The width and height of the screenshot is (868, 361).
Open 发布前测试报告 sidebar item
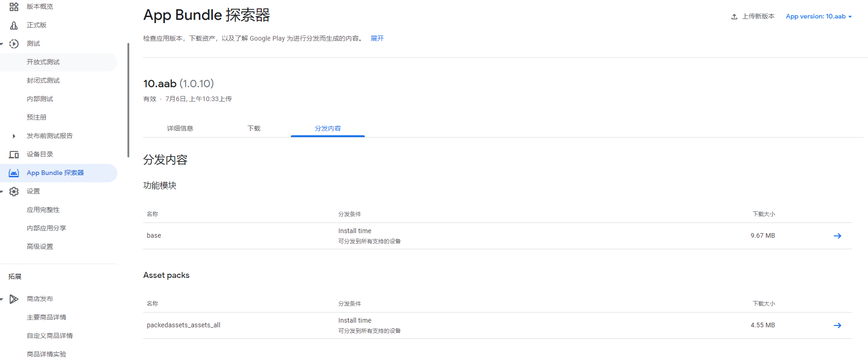pyautogui.click(x=49, y=136)
